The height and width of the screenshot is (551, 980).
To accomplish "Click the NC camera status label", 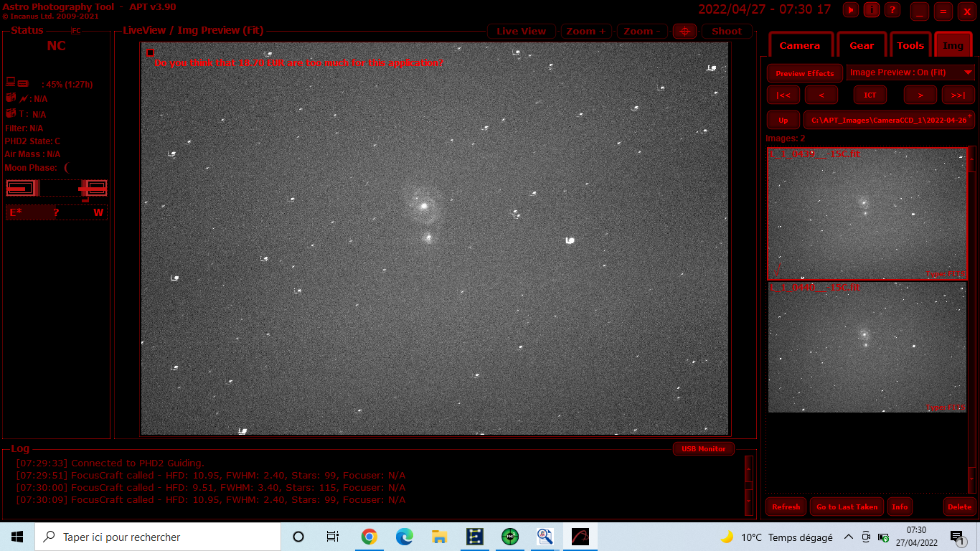I will [56, 46].
